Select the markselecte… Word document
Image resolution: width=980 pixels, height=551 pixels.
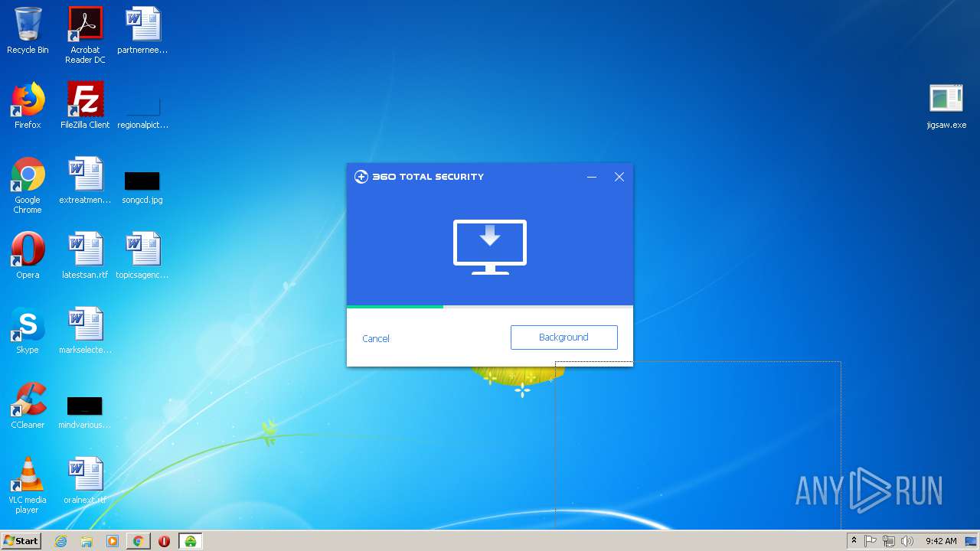[x=85, y=331]
